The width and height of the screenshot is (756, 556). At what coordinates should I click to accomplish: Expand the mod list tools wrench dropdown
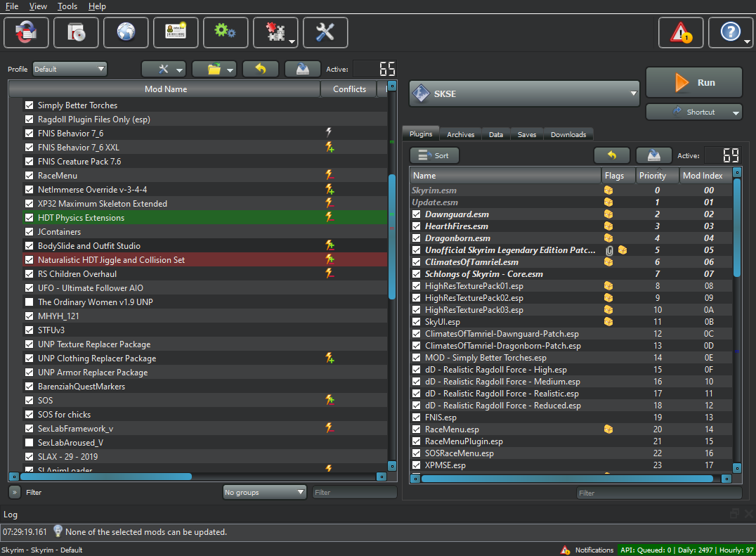164,69
